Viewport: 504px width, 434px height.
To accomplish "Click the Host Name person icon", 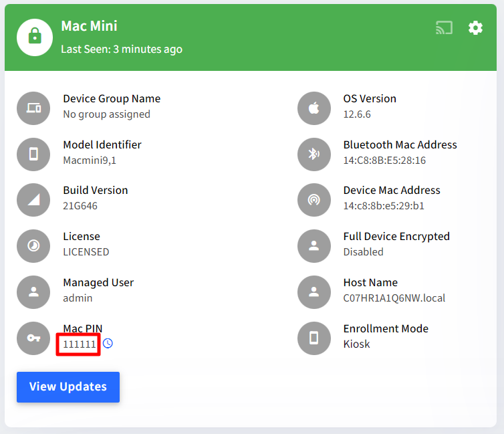I will (314, 292).
